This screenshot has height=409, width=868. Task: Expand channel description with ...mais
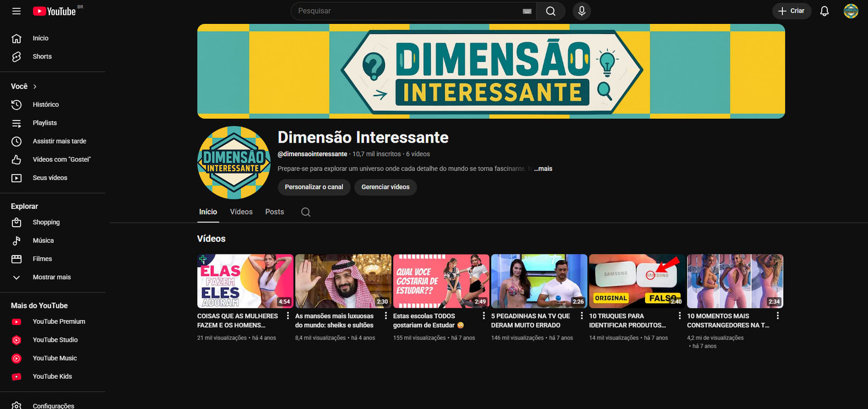click(542, 169)
